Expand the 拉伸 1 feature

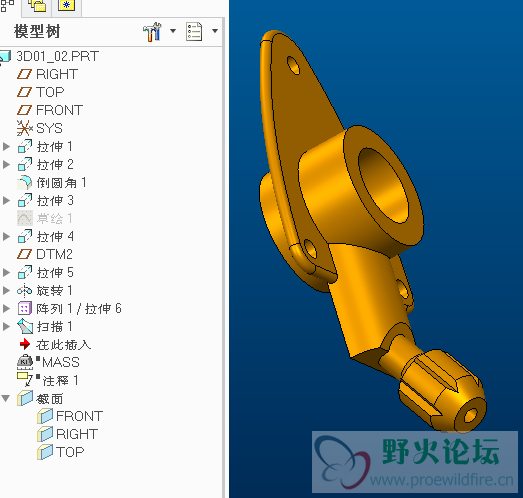click(6, 146)
